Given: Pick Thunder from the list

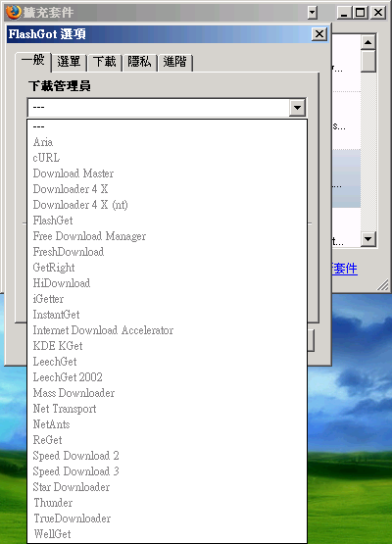Looking at the screenshot, I should [167, 503].
